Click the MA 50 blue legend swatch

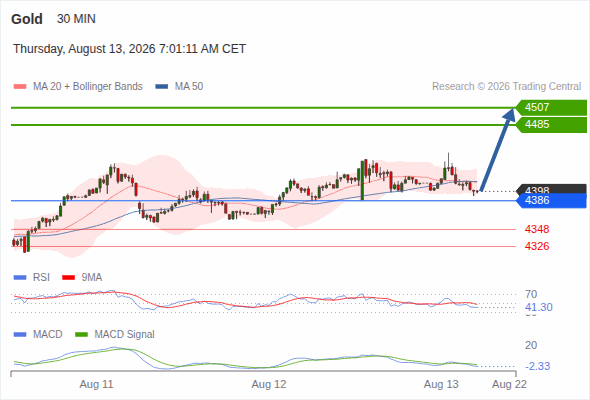(162, 87)
